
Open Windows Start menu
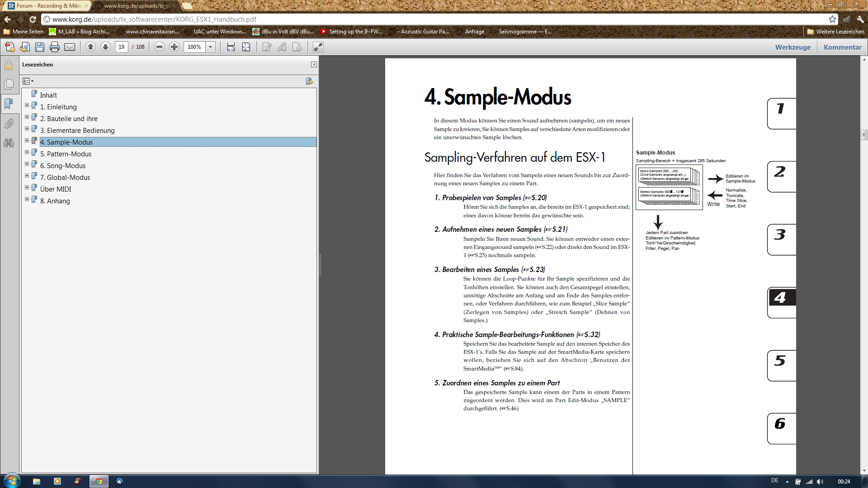pyautogui.click(x=12, y=481)
